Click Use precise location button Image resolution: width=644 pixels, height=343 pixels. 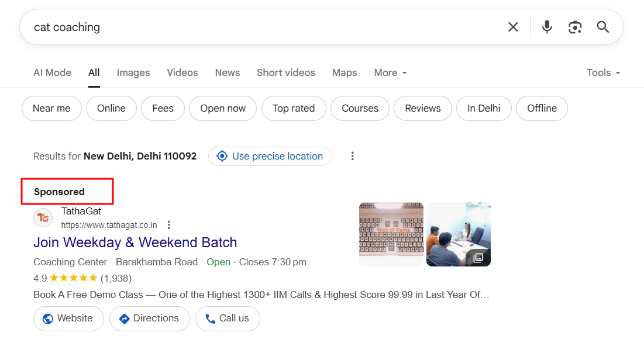pyautogui.click(x=270, y=156)
